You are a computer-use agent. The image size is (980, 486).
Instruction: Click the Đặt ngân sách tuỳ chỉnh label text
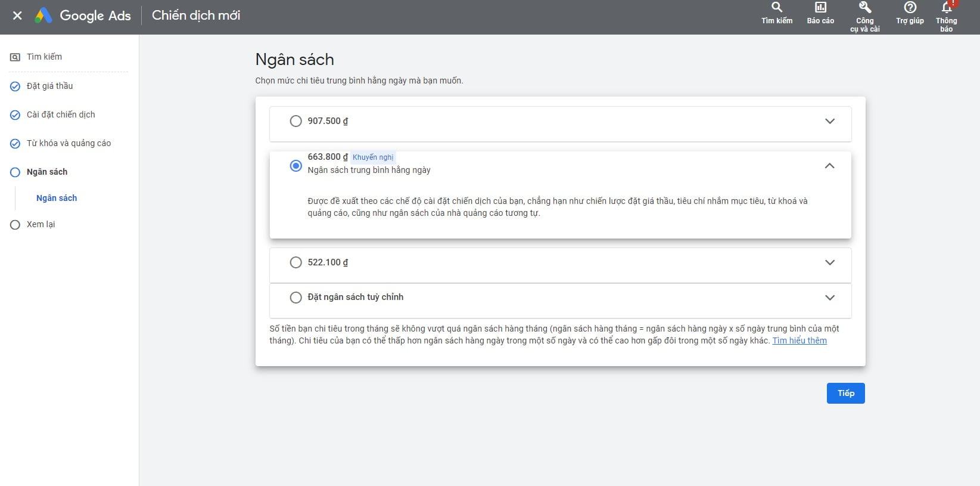click(355, 297)
